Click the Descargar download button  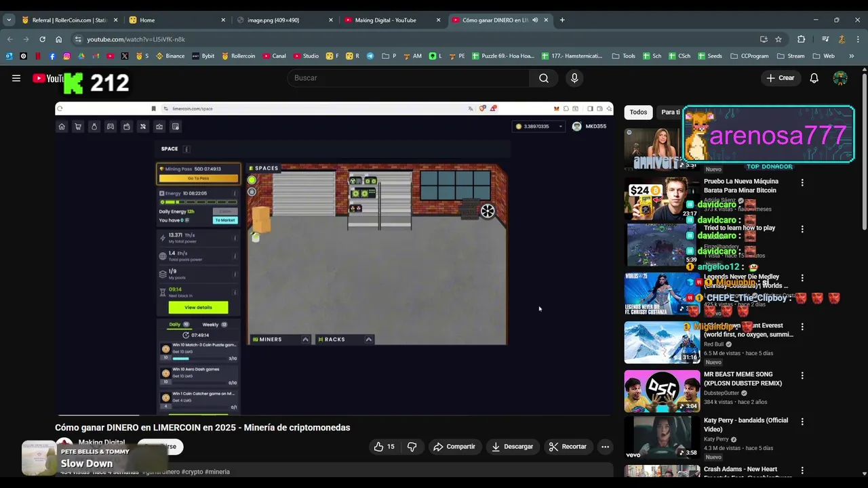[x=512, y=447]
